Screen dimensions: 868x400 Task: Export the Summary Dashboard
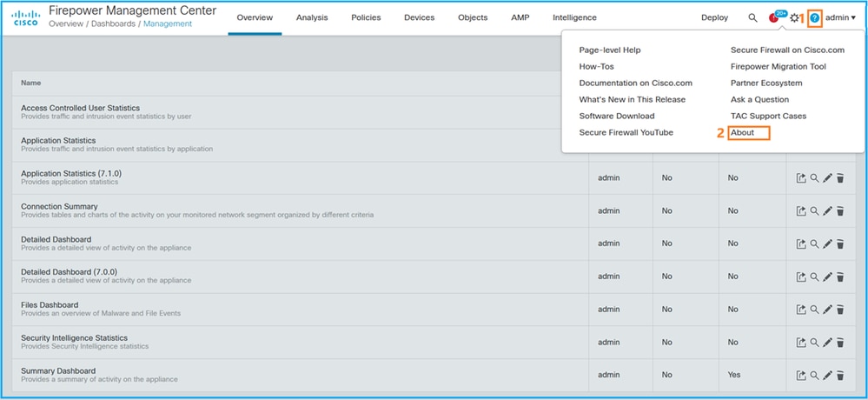coord(801,375)
